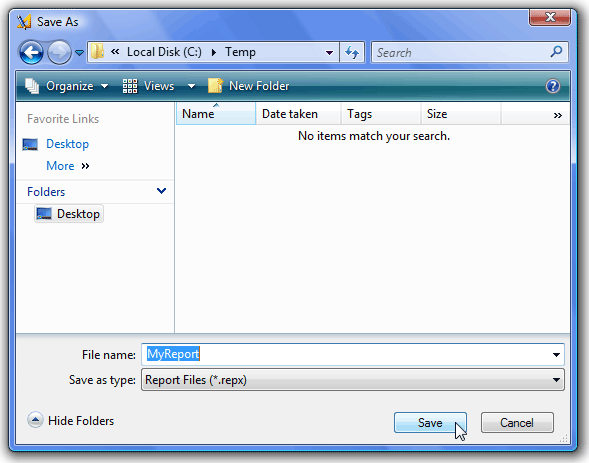Image resolution: width=589 pixels, height=463 pixels.
Task: Click into the File name field
Action: tap(353, 354)
